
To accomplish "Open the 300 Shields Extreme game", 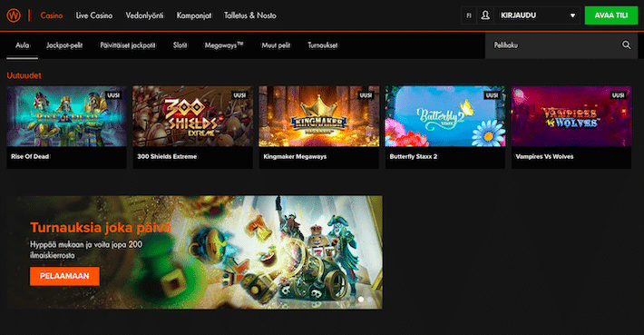I will pyautogui.click(x=192, y=127).
